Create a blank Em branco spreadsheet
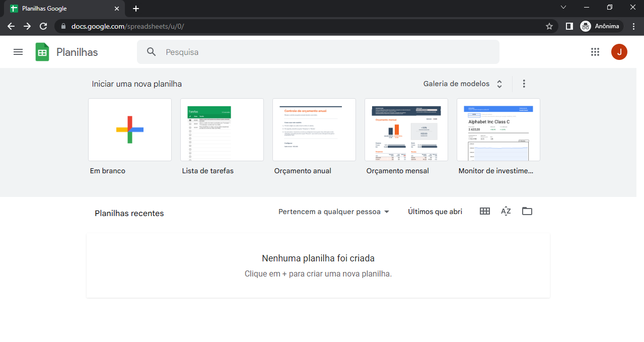 click(x=130, y=129)
